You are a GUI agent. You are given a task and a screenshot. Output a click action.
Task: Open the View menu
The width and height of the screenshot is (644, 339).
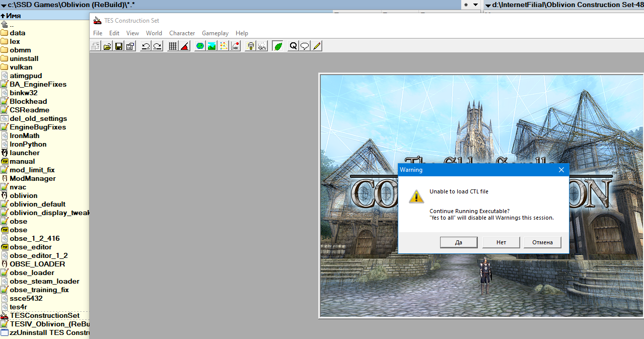[x=132, y=33]
